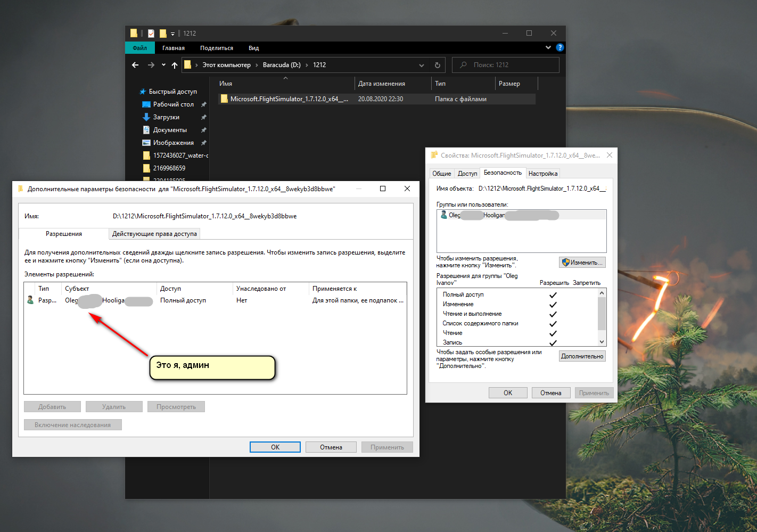Click Дополнительно button in Properties
This screenshot has width=757, height=532.
tap(582, 356)
